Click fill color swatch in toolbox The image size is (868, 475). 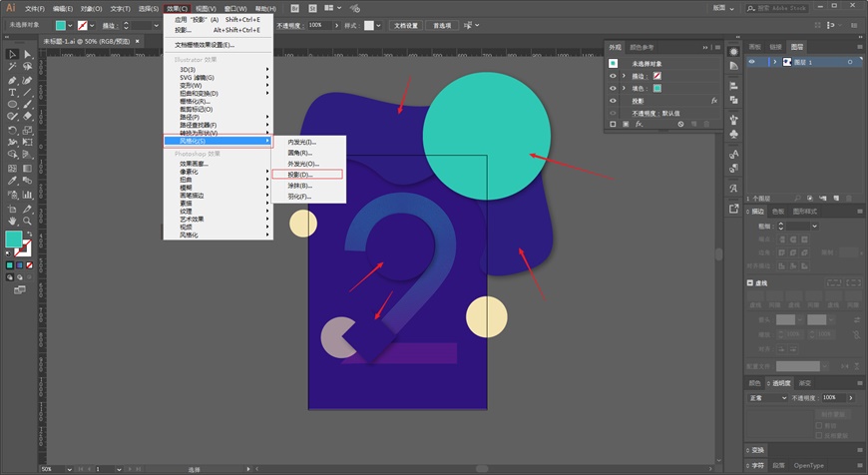[x=13, y=239]
